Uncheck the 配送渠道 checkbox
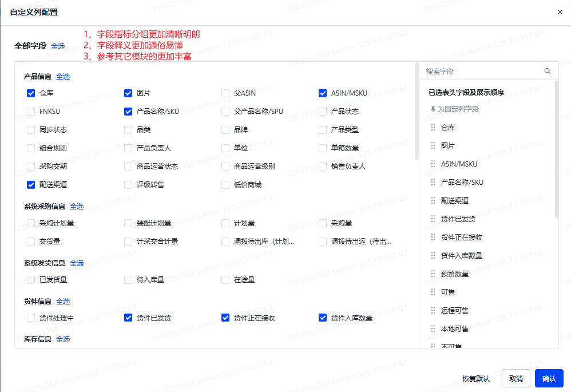This screenshot has width=571, height=392. point(31,185)
